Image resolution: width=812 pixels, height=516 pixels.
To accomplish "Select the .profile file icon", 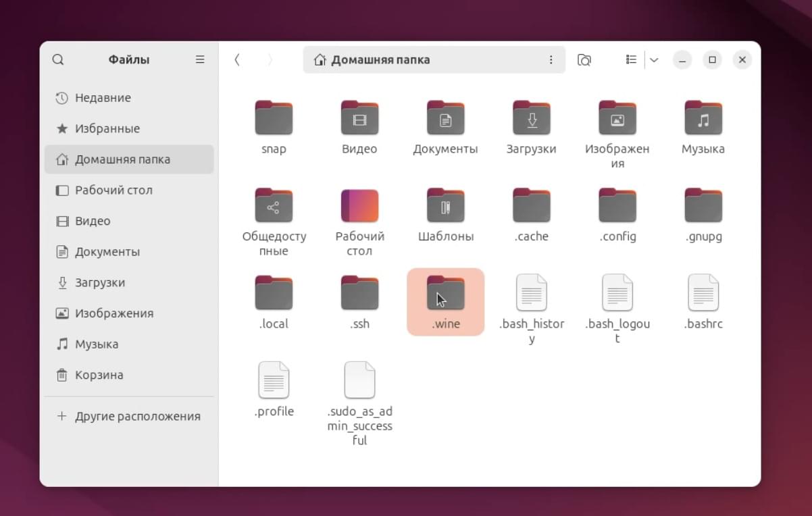I will 274,380.
